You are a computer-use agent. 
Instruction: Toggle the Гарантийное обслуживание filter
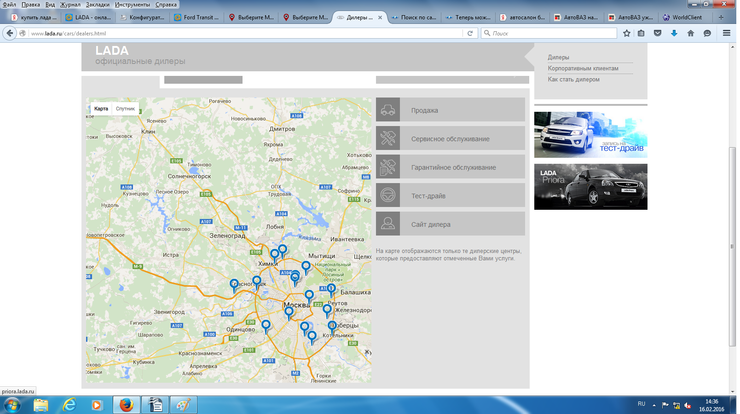(x=450, y=167)
